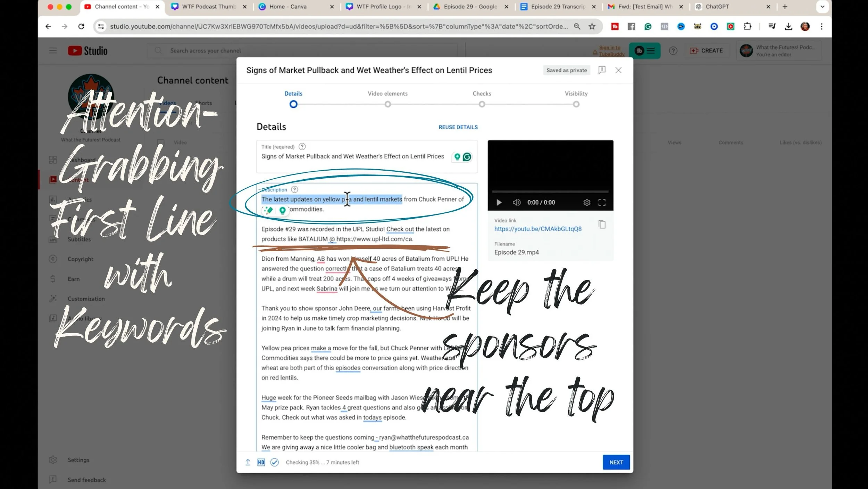
Task: Enter fullscreen in video preview
Action: click(x=602, y=202)
